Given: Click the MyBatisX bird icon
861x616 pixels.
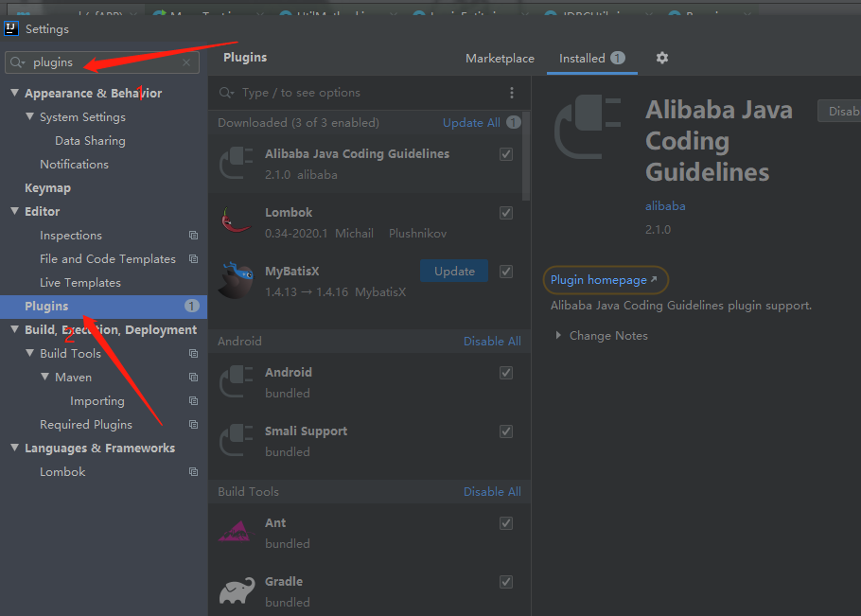Looking at the screenshot, I should [x=237, y=280].
